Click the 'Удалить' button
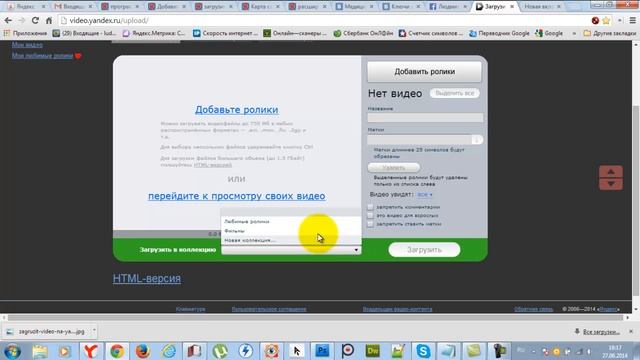 tap(393, 168)
